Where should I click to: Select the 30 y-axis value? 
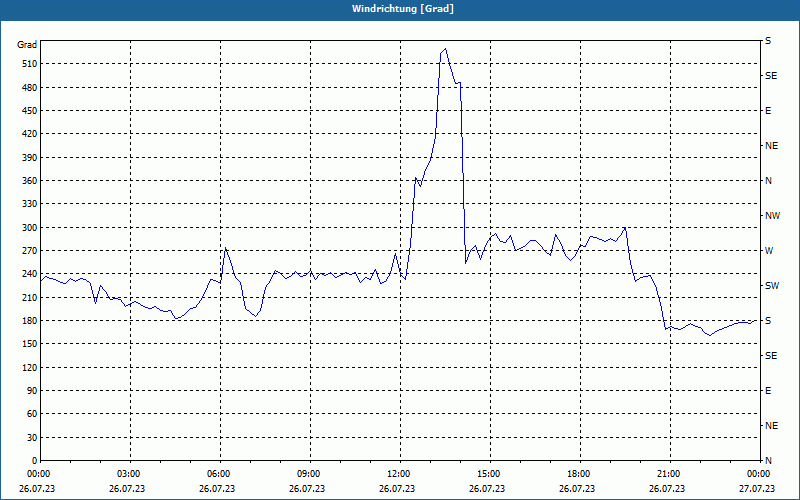pos(32,437)
